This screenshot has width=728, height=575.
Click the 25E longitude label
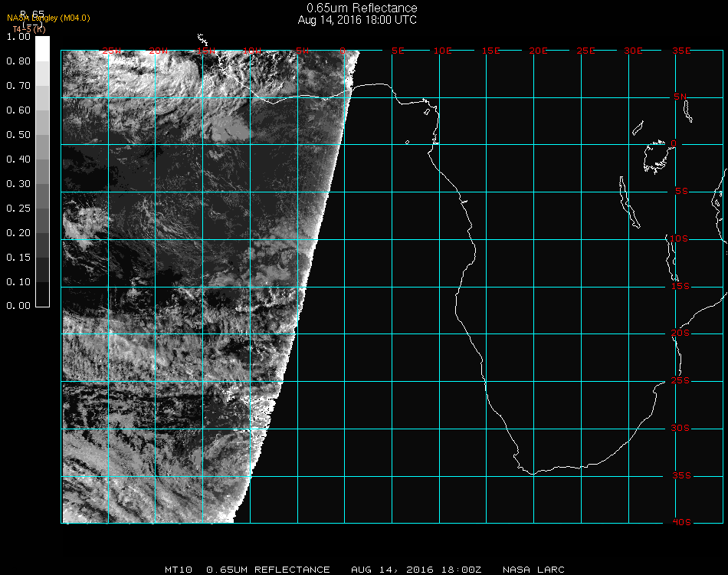(585, 51)
